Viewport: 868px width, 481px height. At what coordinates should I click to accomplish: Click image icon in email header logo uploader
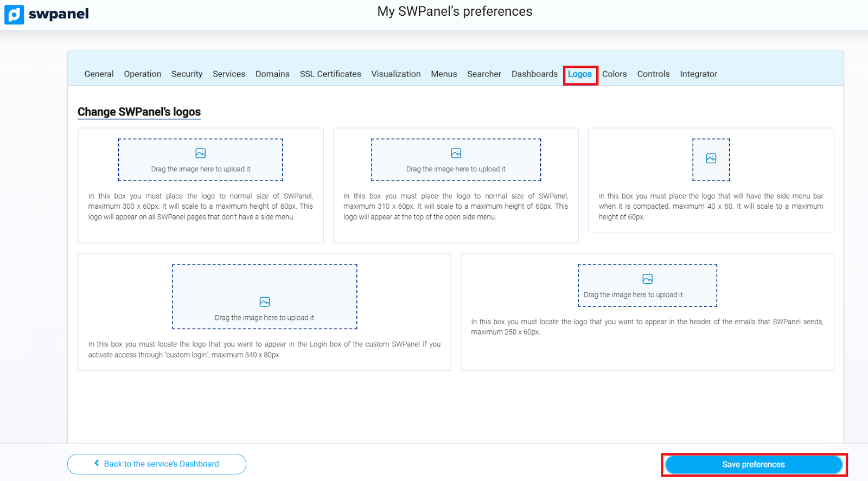pos(647,279)
